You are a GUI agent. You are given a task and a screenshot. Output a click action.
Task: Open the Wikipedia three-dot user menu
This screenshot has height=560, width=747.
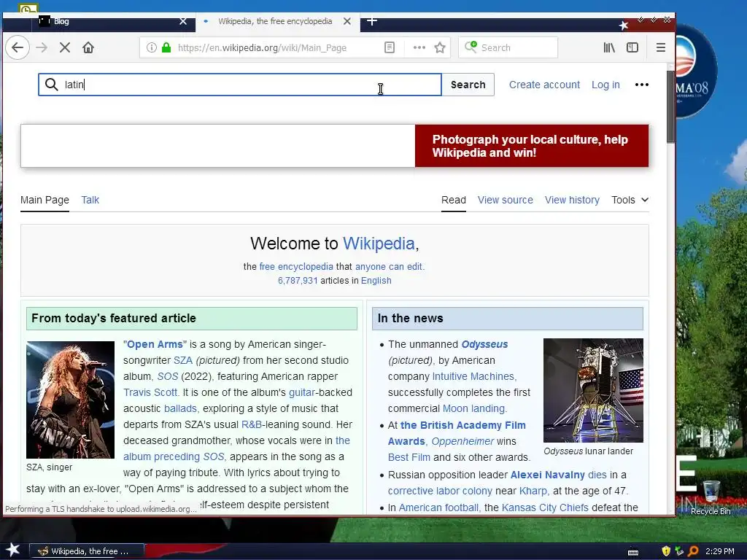point(642,85)
